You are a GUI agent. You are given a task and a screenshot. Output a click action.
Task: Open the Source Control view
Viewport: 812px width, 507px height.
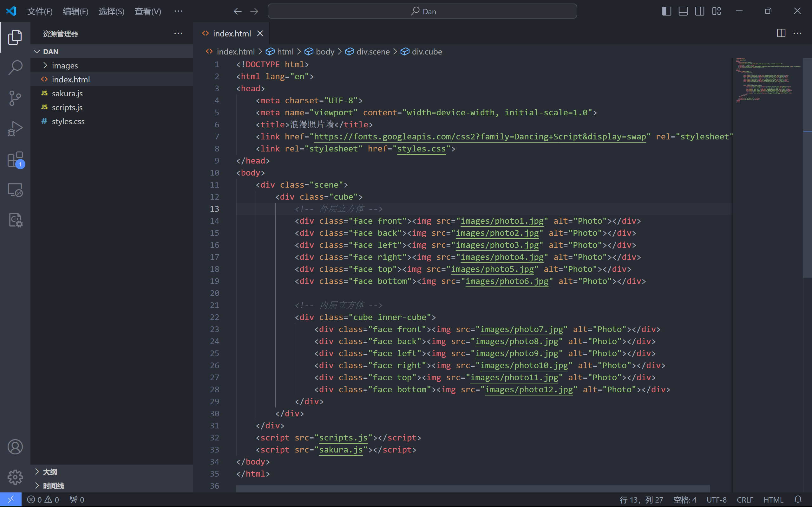coord(15,98)
